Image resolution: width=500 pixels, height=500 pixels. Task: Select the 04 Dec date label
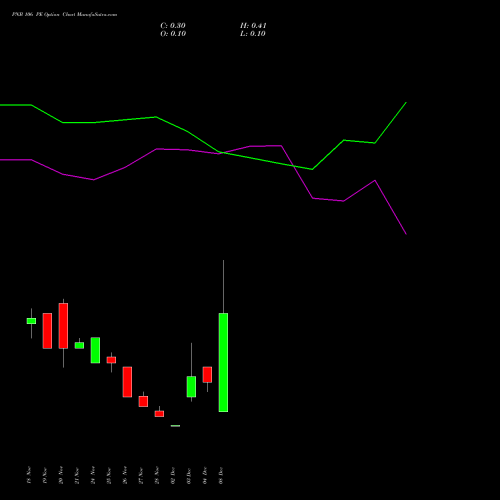pyautogui.click(x=205, y=475)
